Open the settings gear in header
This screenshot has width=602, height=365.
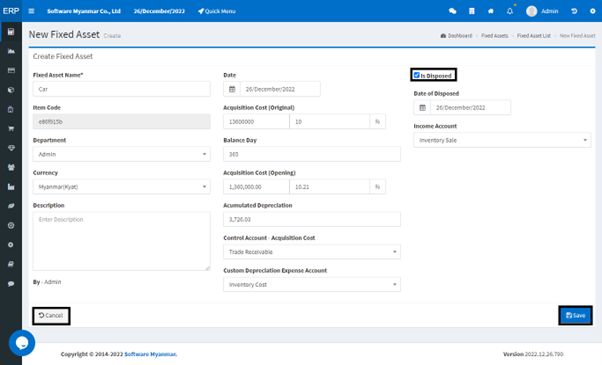coord(593,11)
